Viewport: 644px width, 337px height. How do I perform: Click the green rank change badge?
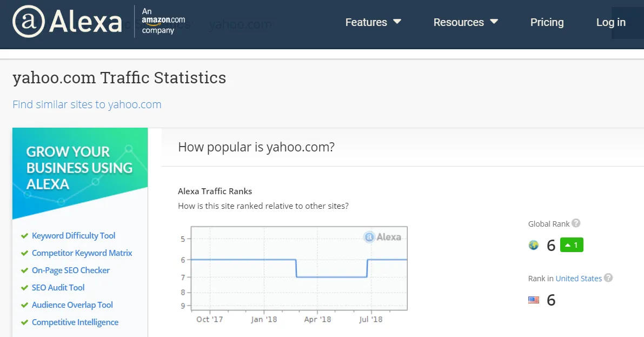pos(572,245)
